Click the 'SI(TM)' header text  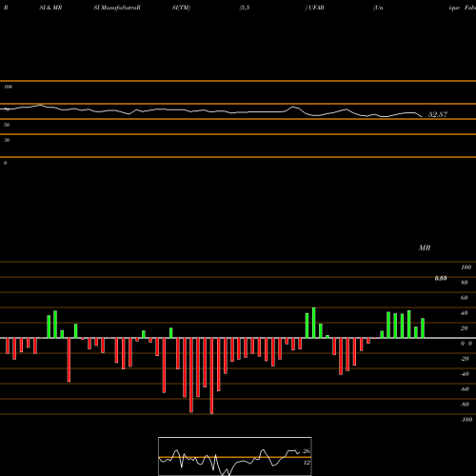click(x=181, y=8)
